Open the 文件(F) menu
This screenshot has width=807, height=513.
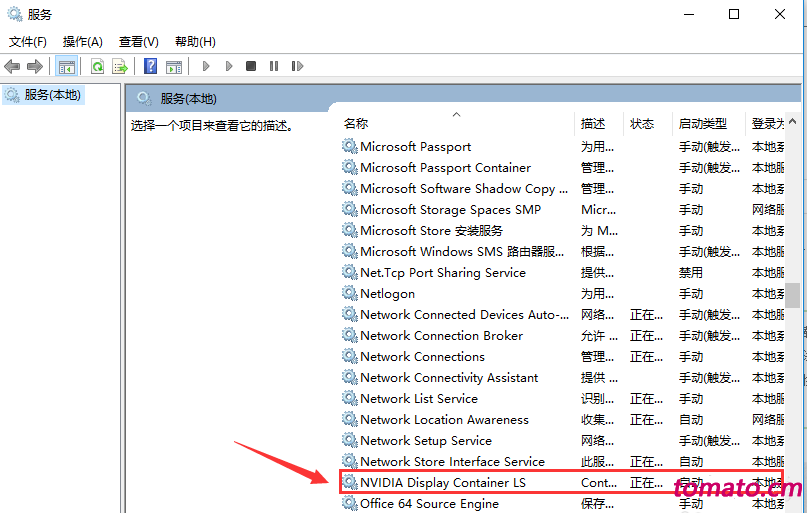click(x=28, y=42)
